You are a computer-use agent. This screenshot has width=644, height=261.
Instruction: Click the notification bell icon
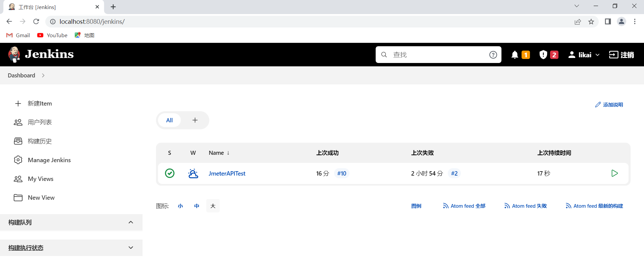(515, 55)
